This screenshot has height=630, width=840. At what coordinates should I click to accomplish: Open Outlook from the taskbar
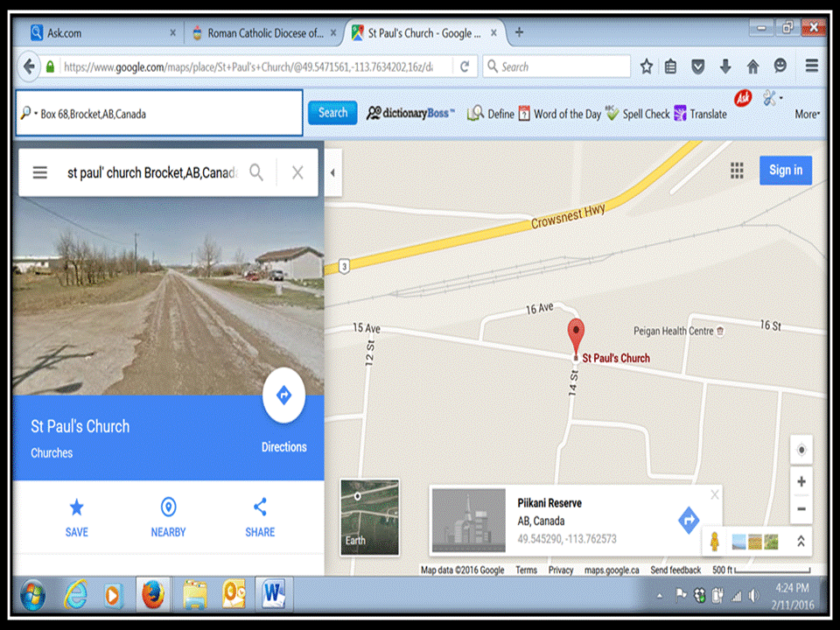(234, 593)
